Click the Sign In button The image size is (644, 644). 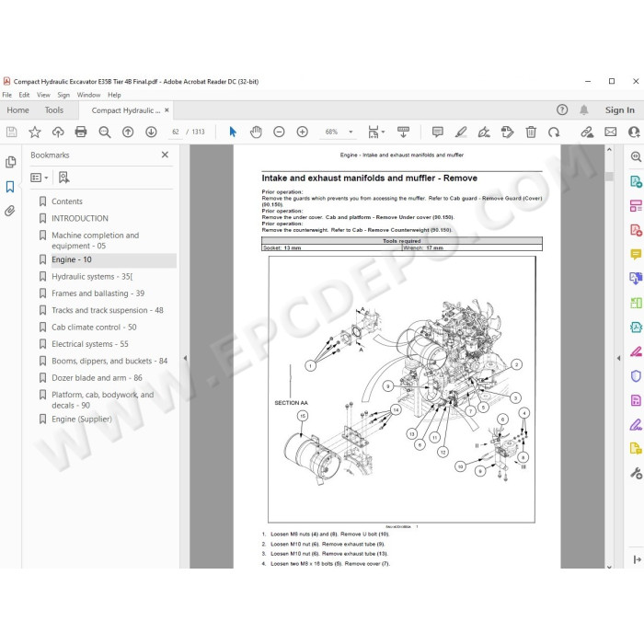click(x=619, y=110)
